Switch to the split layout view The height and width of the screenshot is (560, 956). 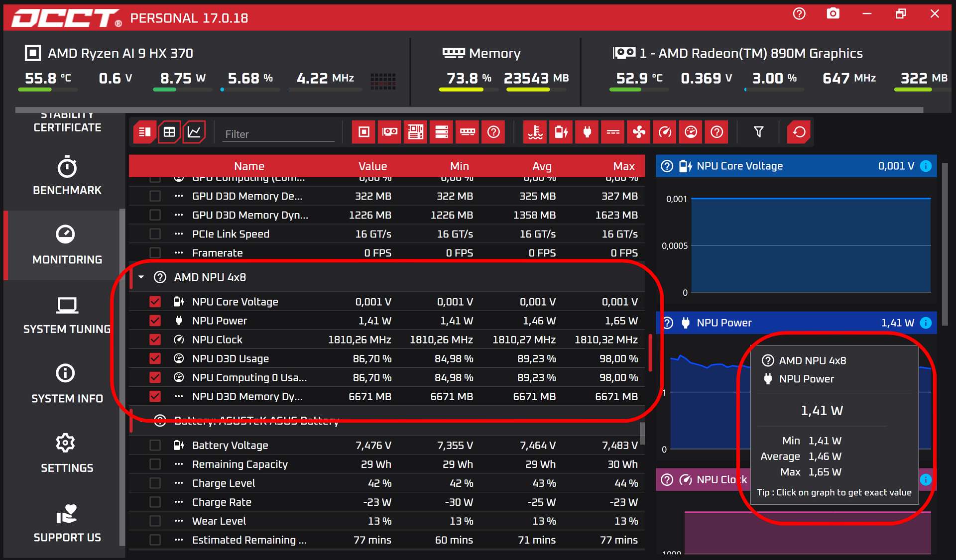(144, 132)
